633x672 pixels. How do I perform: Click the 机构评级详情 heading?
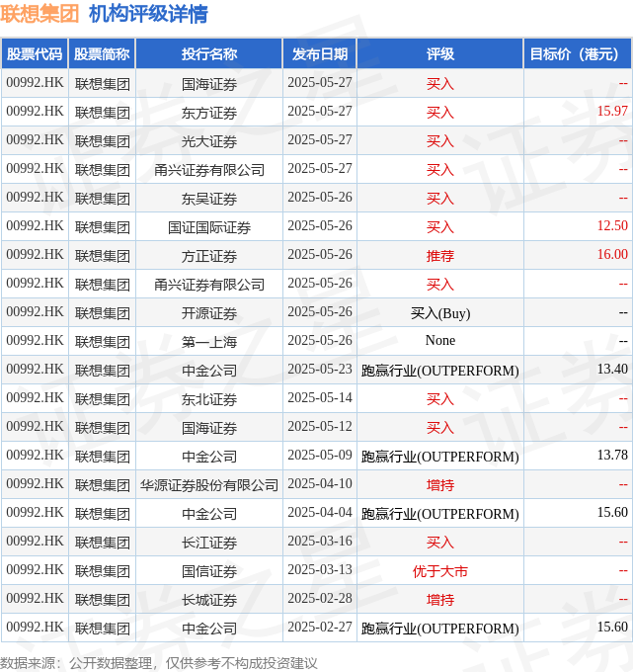click(x=148, y=14)
